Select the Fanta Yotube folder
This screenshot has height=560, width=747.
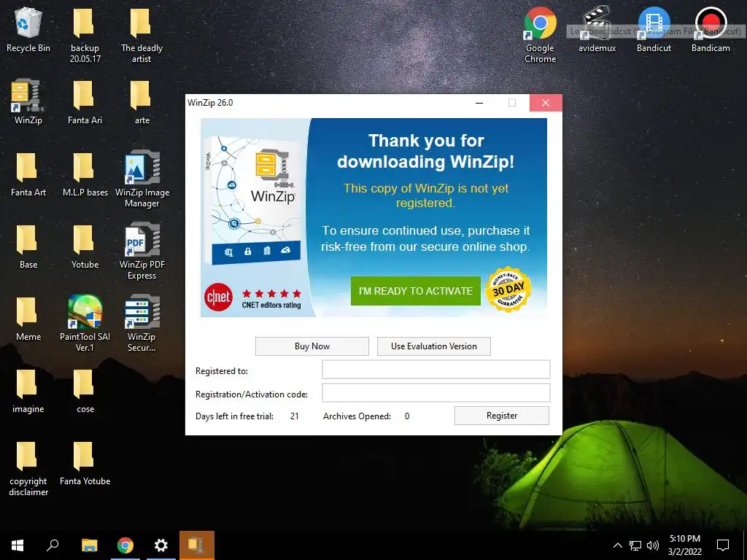click(85, 464)
